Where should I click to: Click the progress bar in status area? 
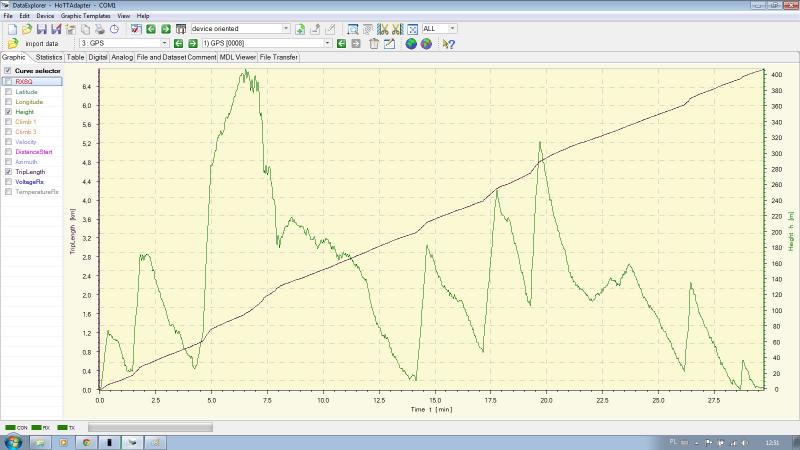[x=150, y=427]
